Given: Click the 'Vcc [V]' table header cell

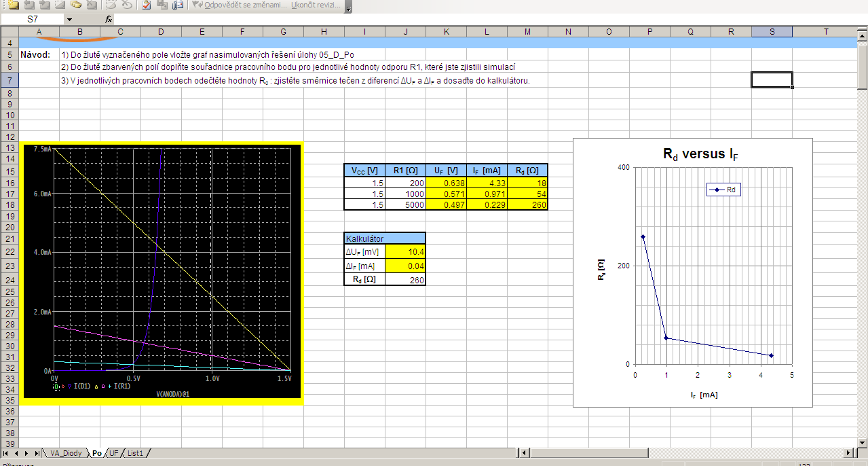Looking at the screenshot, I should [364, 171].
